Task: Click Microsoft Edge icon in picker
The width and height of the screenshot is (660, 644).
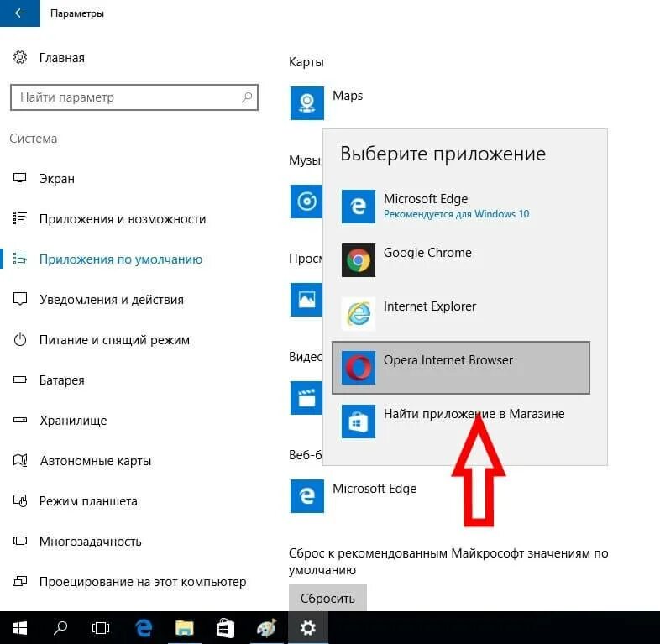Action: pyautogui.click(x=359, y=207)
